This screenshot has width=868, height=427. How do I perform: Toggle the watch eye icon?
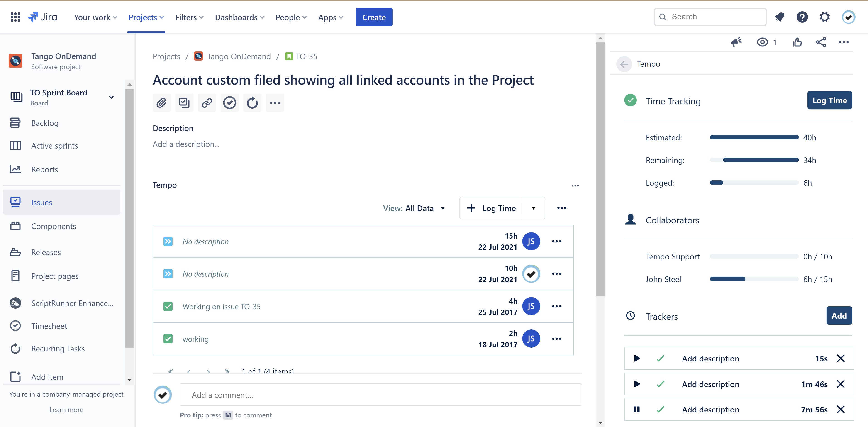tap(762, 42)
